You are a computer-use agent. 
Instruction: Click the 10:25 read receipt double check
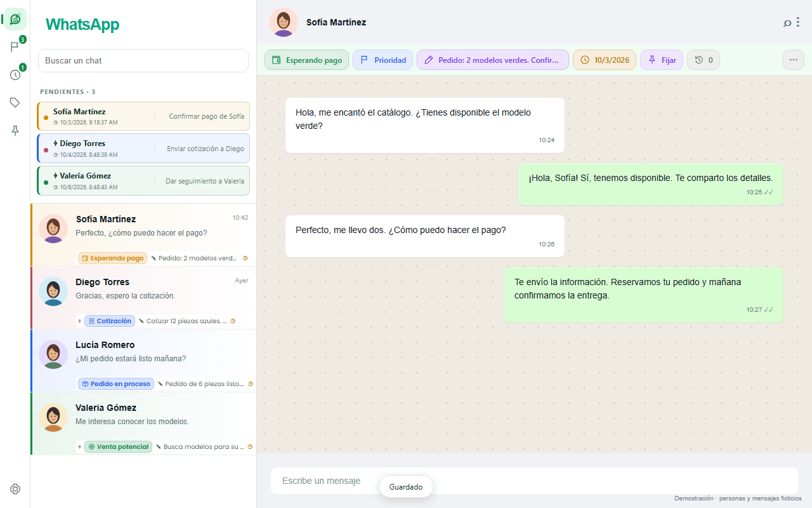click(x=769, y=192)
